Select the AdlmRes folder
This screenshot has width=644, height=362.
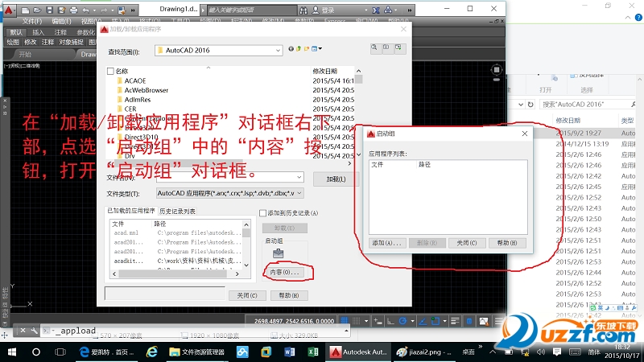(x=138, y=100)
